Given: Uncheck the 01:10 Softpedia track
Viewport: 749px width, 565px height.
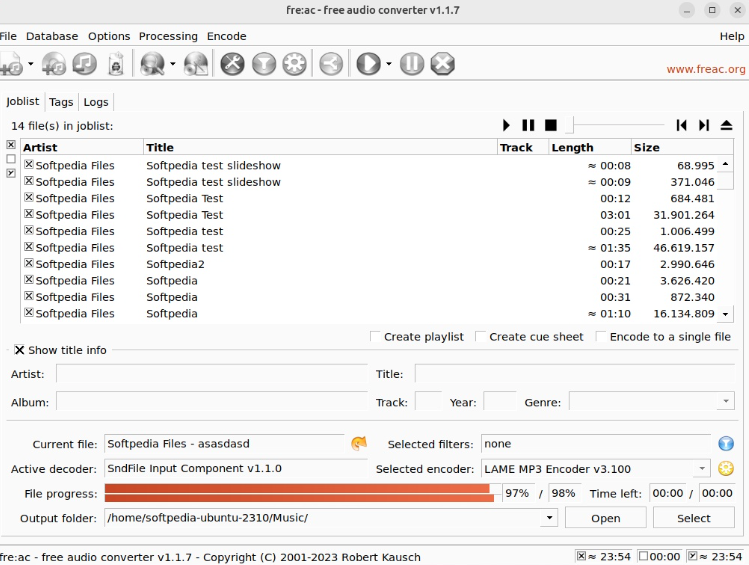Looking at the screenshot, I should [29, 313].
